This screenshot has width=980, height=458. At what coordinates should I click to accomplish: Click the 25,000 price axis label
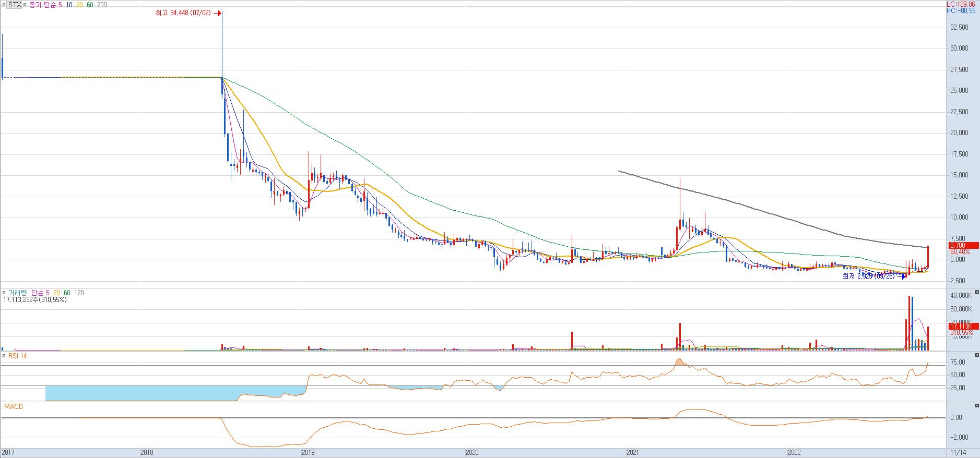(x=960, y=90)
